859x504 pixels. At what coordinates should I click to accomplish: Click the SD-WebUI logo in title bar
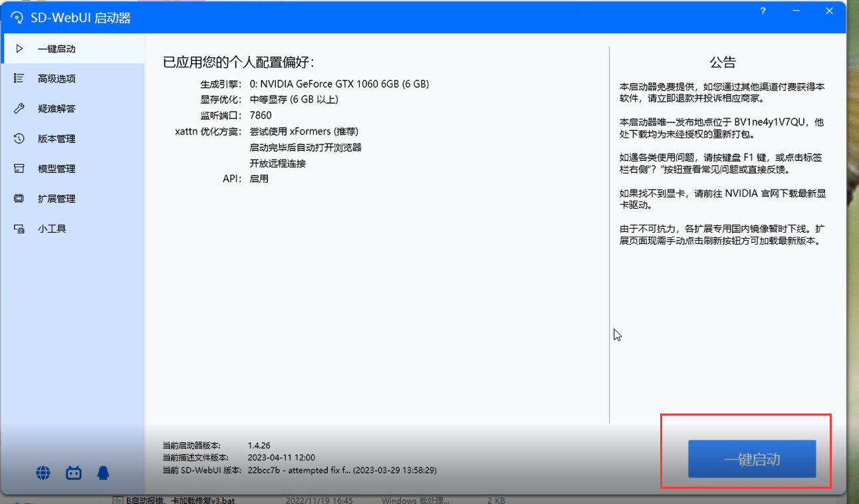click(x=17, y=18)
